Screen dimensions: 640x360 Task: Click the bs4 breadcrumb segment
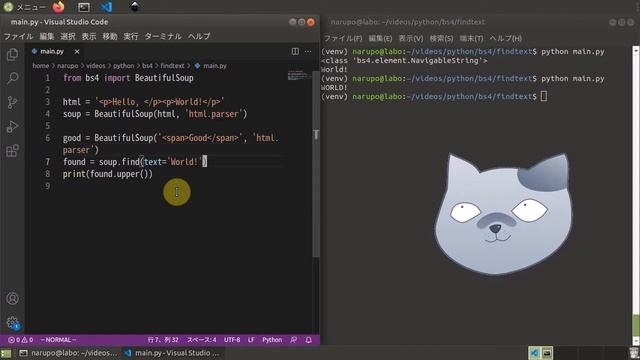147,66
